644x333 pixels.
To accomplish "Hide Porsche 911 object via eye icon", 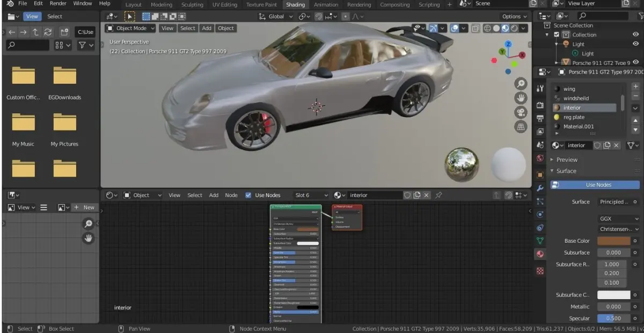I will (635, 62).
